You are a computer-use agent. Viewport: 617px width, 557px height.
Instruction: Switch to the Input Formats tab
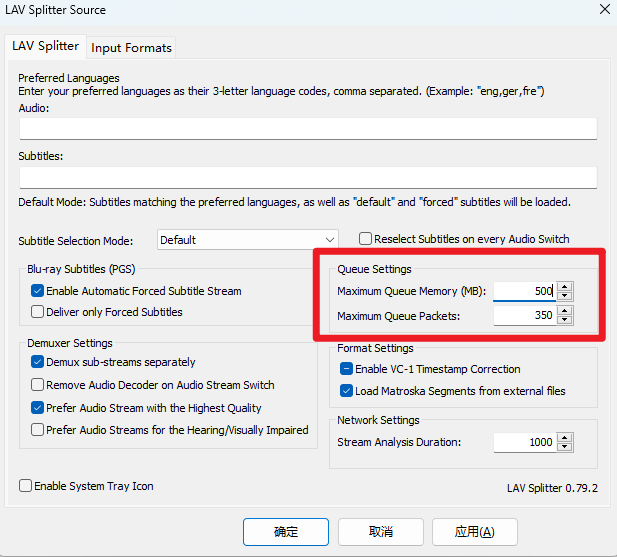pyautogui.click(x=131, y=48)
